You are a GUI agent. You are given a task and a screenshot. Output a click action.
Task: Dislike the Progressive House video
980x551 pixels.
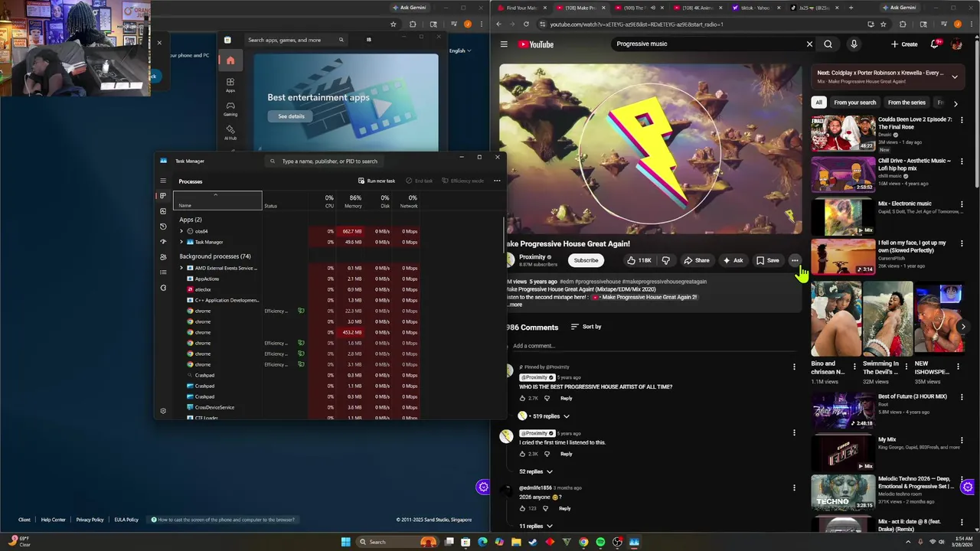(x=665, y=260)
